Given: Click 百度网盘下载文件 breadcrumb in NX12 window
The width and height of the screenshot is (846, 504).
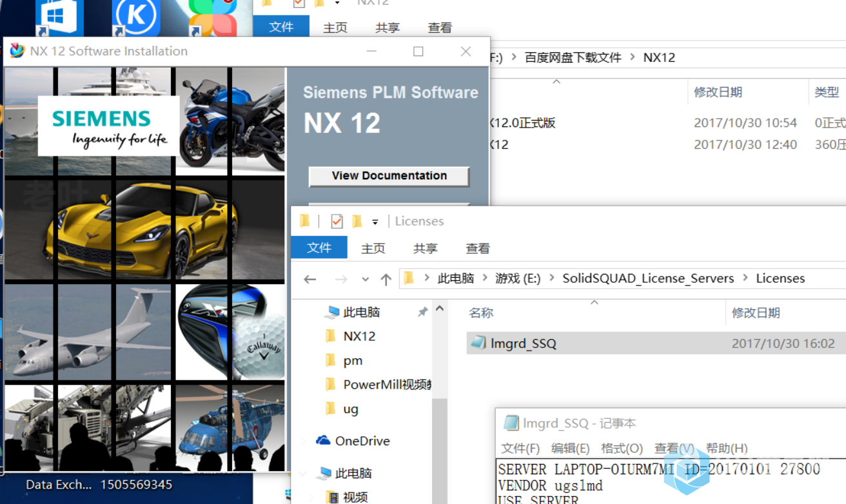Looking at the screenshot, I should pyautogui.click(x=573, y=57).
